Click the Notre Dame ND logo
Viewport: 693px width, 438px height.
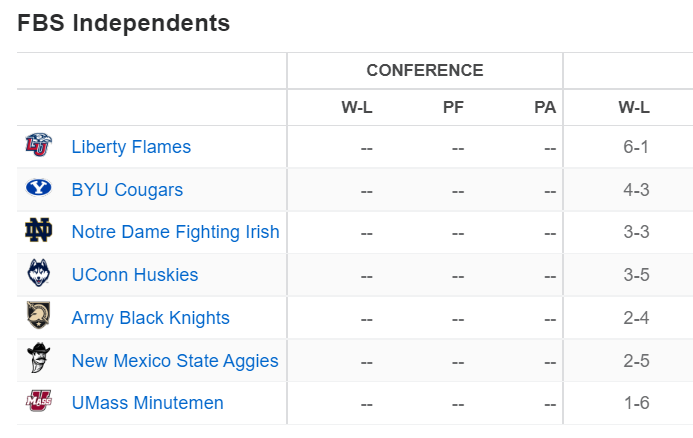point(39,232)
